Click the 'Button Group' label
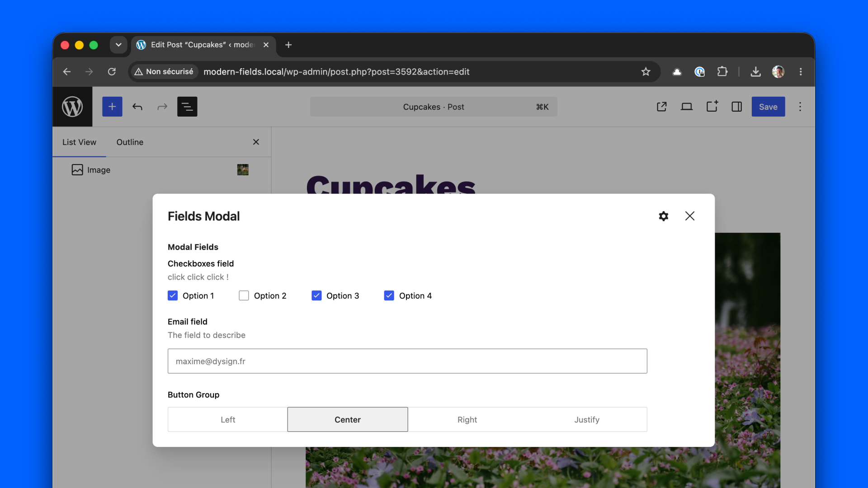 click(x=193, y=394)
